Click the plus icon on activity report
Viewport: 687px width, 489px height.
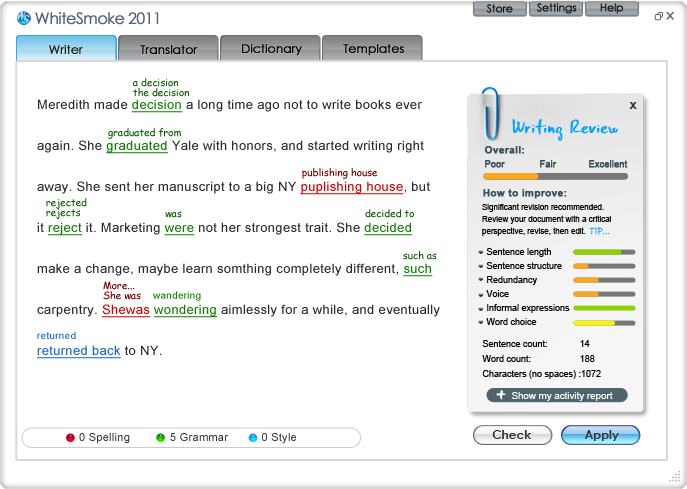point(501,395)
